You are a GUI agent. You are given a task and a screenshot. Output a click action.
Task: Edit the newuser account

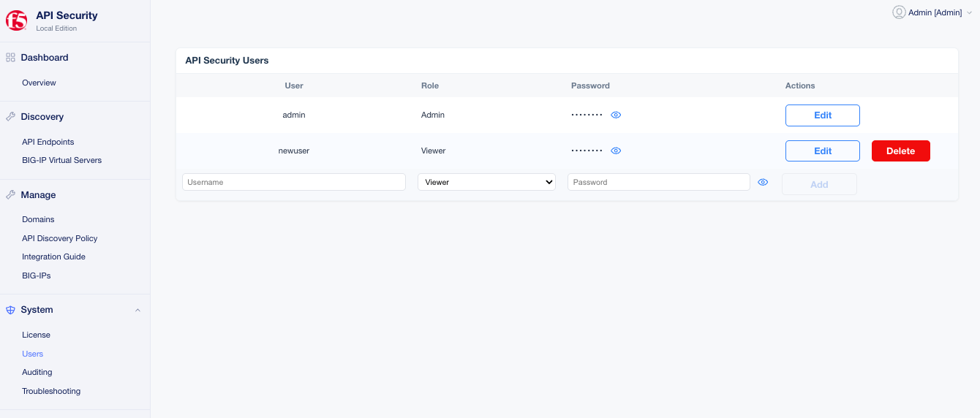coord(823,151)
